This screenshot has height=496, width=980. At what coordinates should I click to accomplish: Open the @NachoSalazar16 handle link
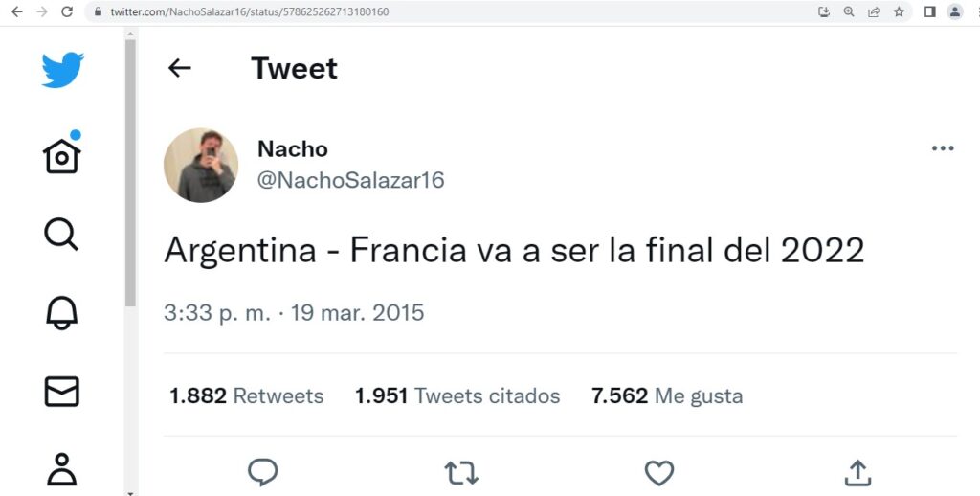[350, 180]
